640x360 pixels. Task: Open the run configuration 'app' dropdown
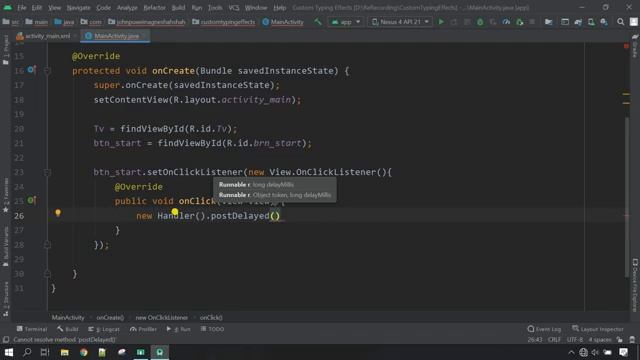coord(346,22)
